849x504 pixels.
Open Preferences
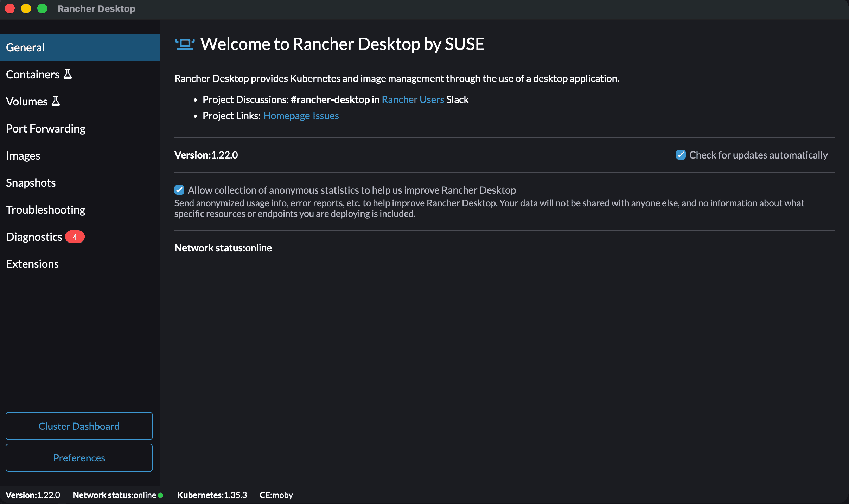79,458
